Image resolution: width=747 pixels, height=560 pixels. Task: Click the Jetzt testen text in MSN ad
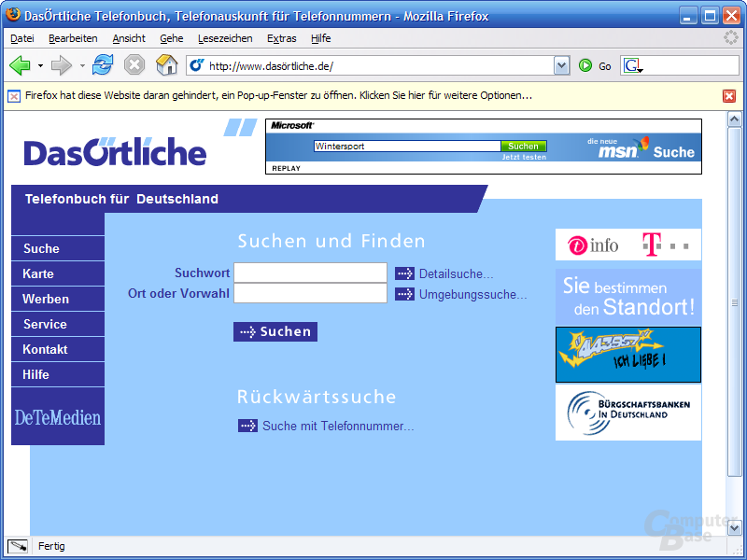(x=524, y=157)
